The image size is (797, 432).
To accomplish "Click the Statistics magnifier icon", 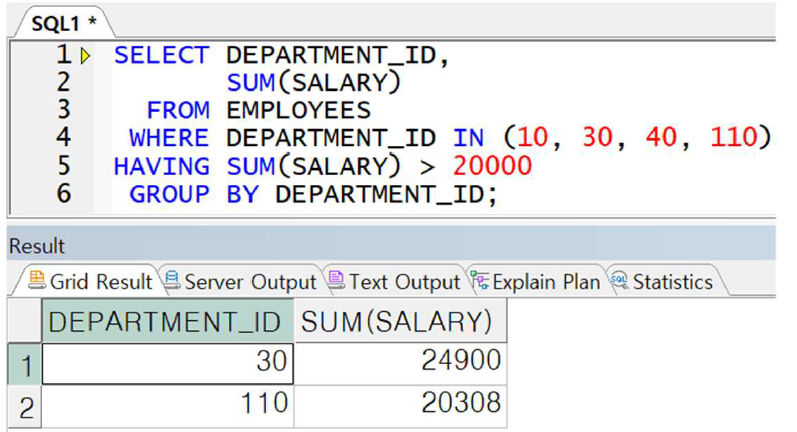I will (619, 280).
